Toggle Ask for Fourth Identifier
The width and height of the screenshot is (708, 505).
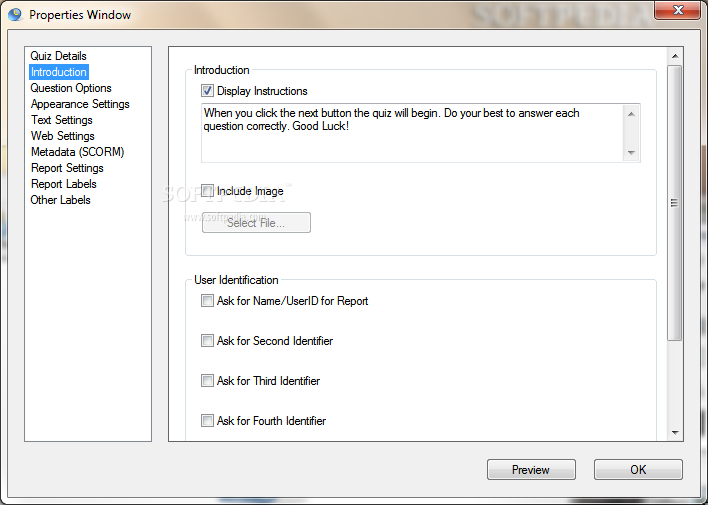[207, 421]
